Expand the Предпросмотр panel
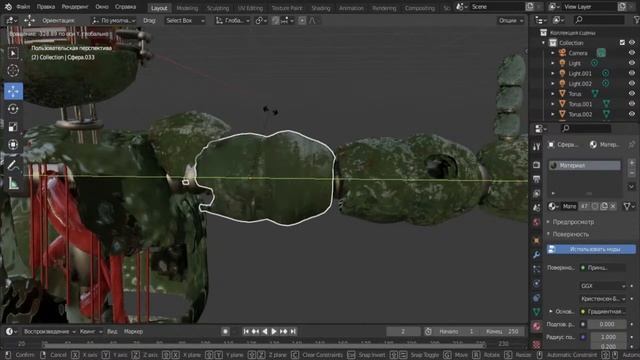This screenshot has width=640, height=360. 572,222
